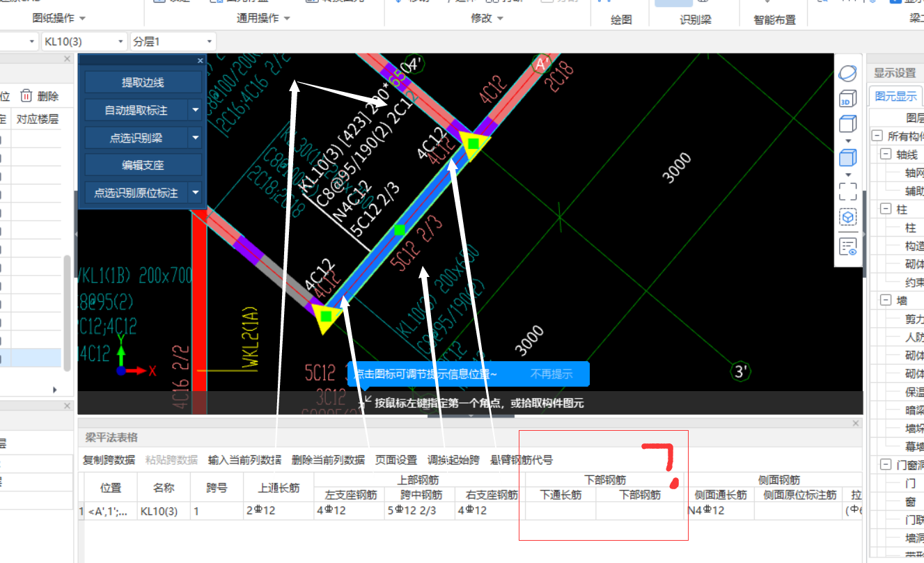Switch to the 图元显示 tab
924x563 pixels.
tap(895, 96)
